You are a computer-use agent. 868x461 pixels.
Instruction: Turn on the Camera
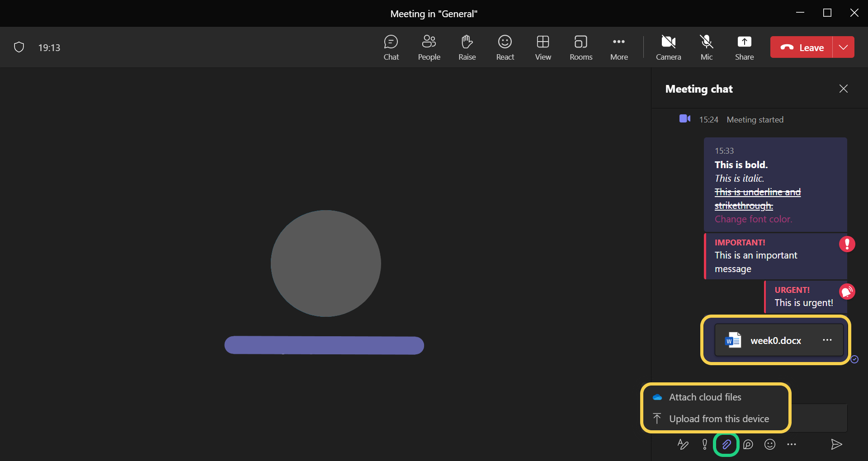[668, 47]
